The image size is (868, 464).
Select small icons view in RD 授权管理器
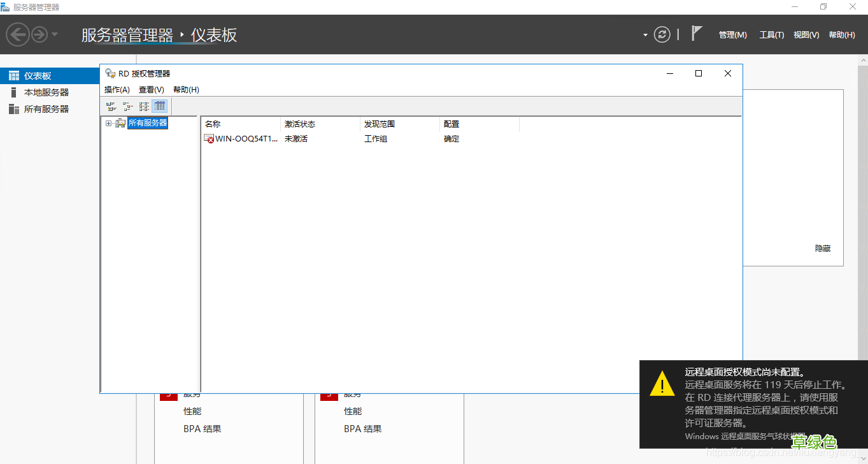127,106
